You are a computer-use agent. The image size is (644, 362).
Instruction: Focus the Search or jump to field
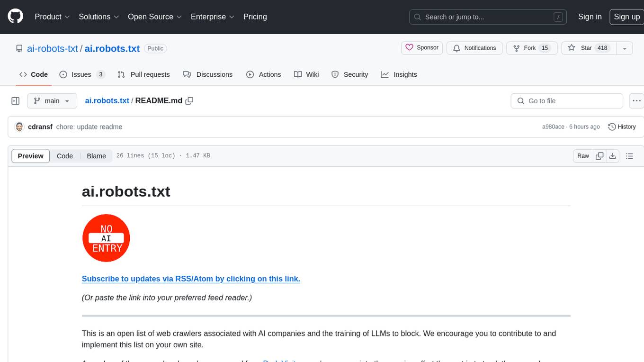pyautogui.click(x=488, y=17)
